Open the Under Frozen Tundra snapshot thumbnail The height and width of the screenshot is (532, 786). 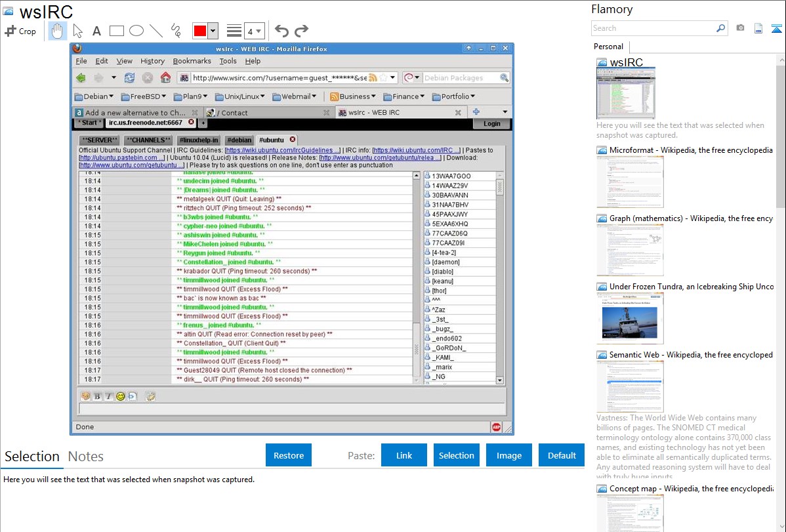click(x=630, y=318)
